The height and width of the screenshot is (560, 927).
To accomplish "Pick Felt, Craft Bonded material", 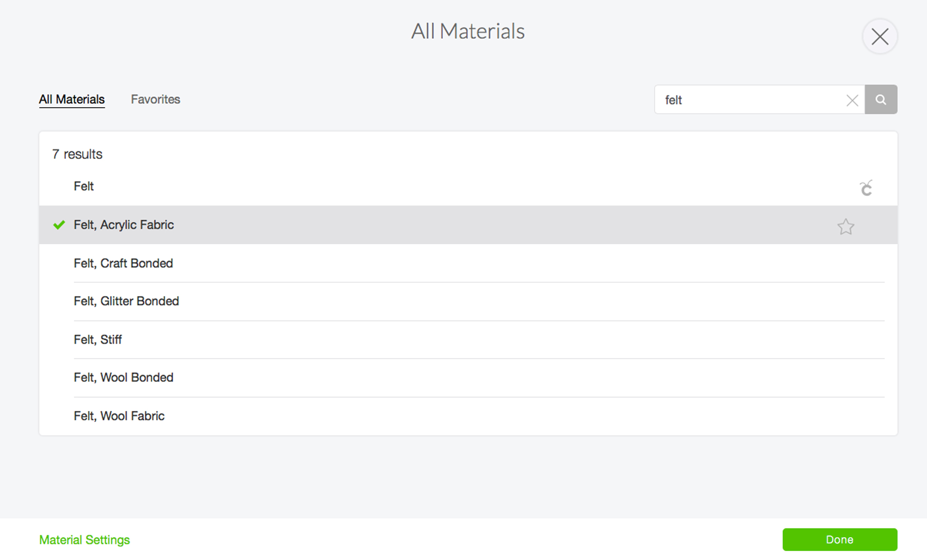I will coord(468,263).
